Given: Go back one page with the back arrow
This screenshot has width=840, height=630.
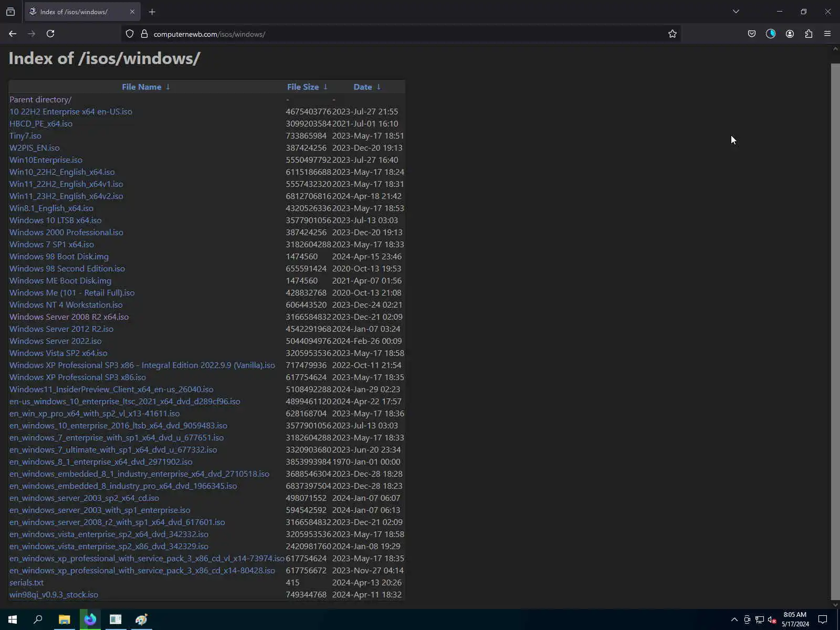Looking at the screenshot, I should pos(13,34).
